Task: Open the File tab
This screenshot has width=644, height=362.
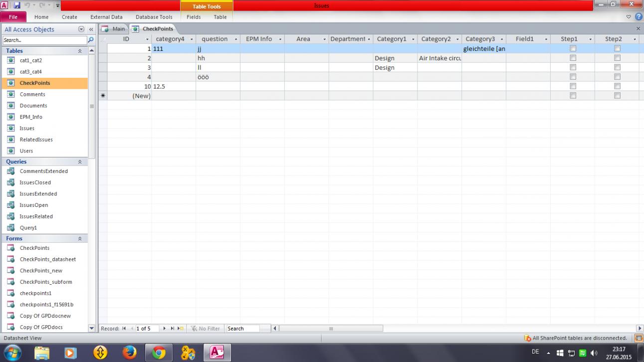Action: pos(13,17)
